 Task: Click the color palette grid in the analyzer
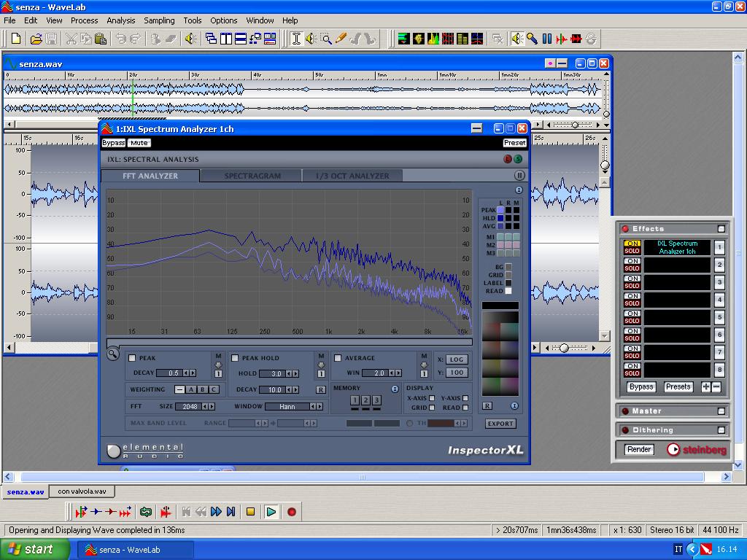click(x=500, y=354)
